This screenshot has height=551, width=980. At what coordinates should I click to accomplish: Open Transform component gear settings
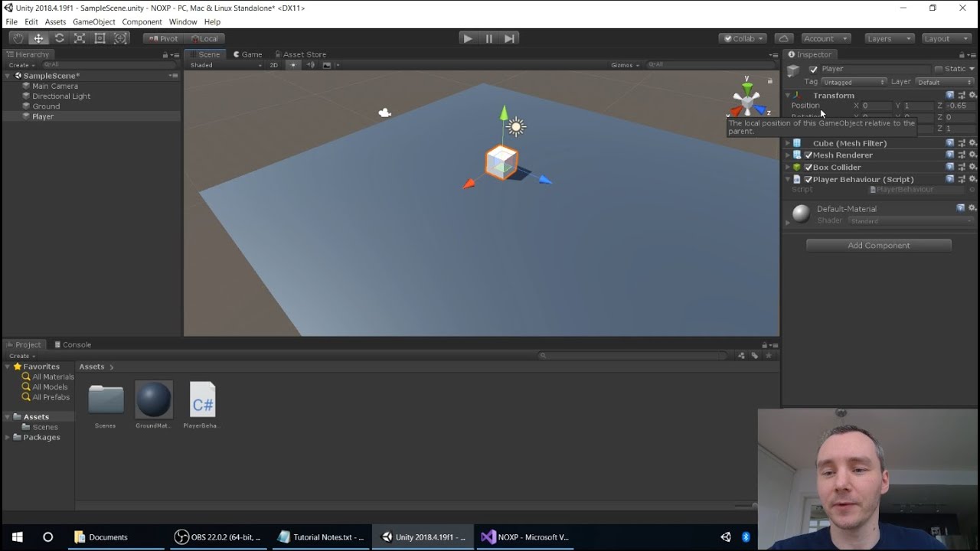972,95
